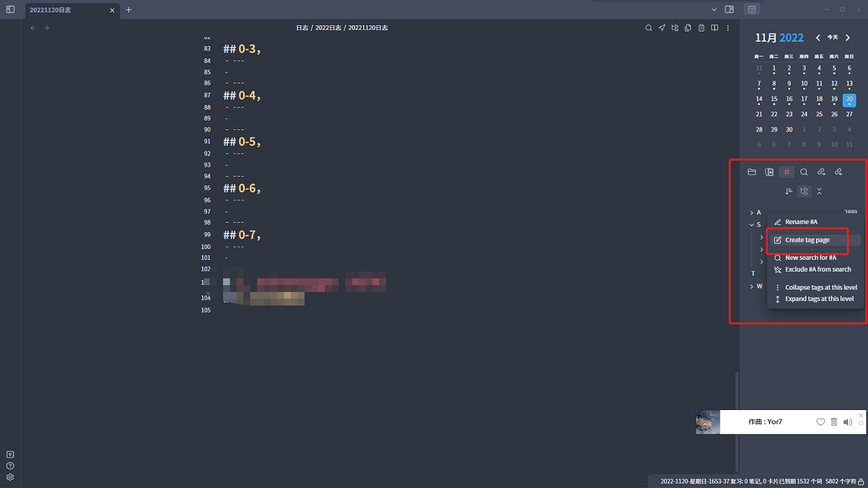Go to next month in the calendar
This screenshot has width=868, height=488.
point(848,38)
